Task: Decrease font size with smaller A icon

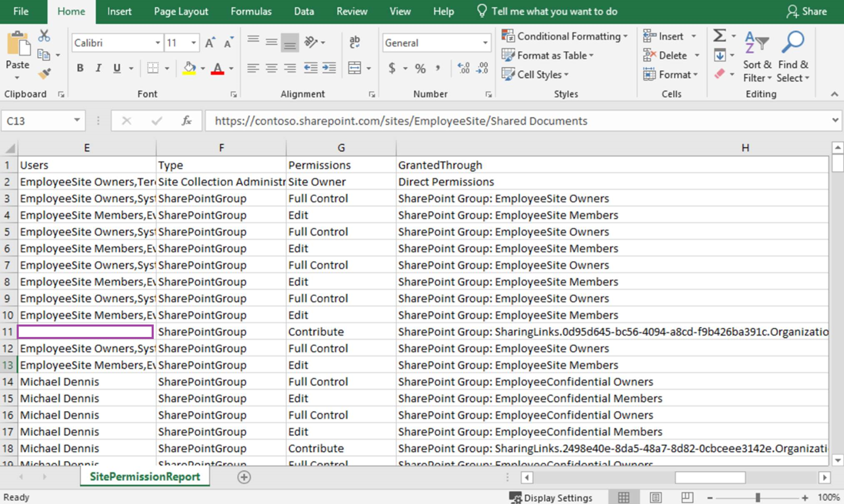Action: [x=229, y=43]
